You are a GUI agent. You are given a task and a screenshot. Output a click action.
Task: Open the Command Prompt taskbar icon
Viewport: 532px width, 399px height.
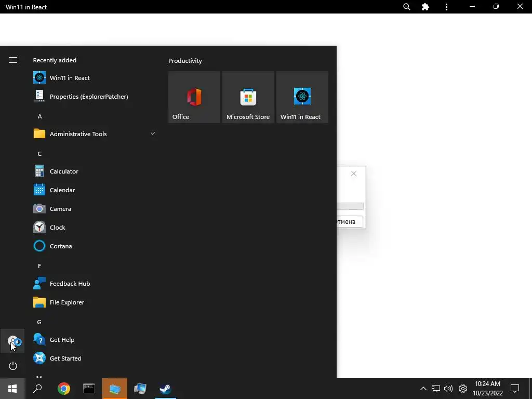[x=89, y=389]
